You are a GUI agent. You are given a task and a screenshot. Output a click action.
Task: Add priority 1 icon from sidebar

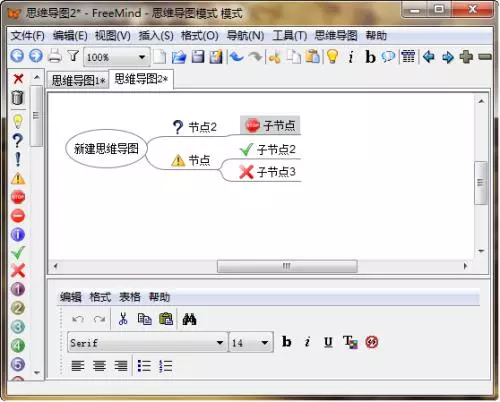click(18, 289)
